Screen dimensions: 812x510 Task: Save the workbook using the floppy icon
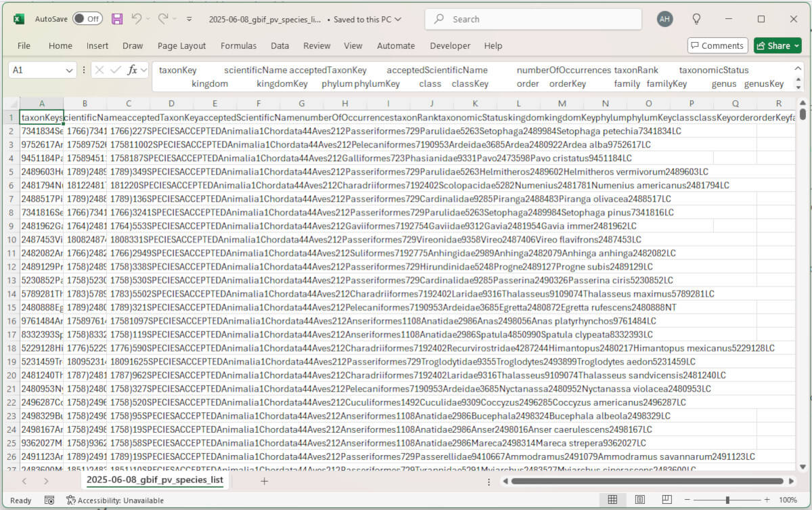click(x=117, y=19)
